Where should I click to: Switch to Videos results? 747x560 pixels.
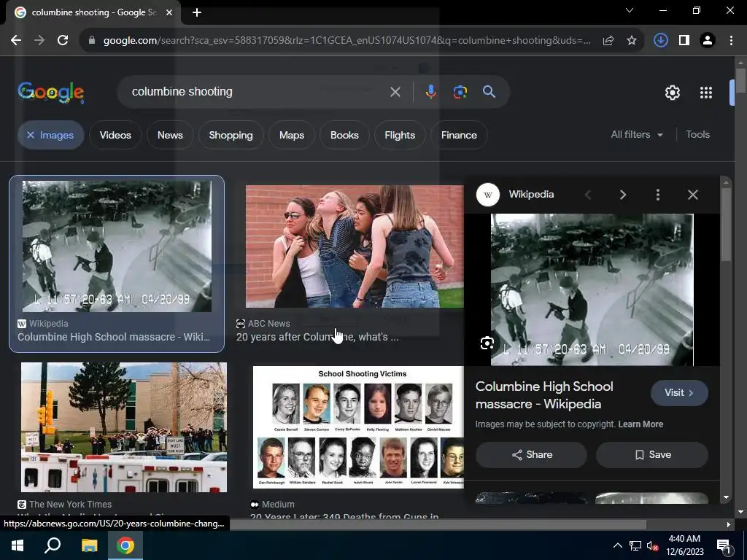pyautogui.click(x=115, y=135)
